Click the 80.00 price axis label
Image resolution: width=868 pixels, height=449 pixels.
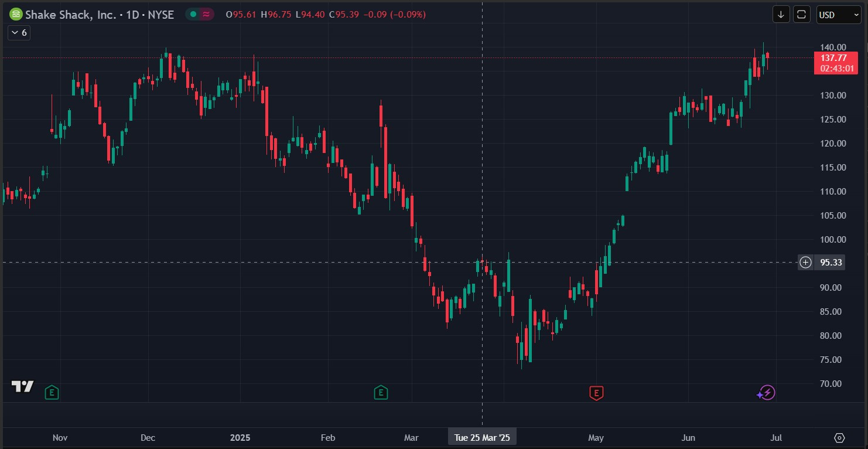(x=831, y=335)
